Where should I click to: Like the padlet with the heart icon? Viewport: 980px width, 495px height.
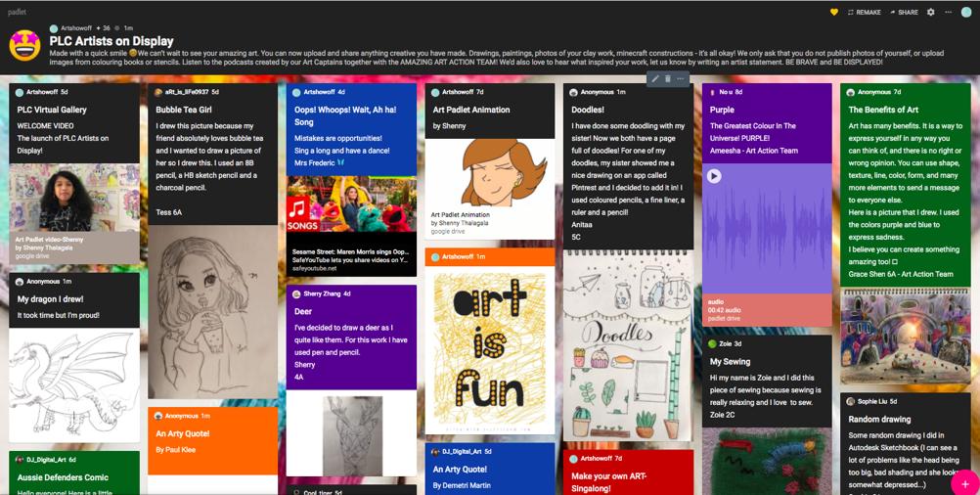[x=833, y=12]
